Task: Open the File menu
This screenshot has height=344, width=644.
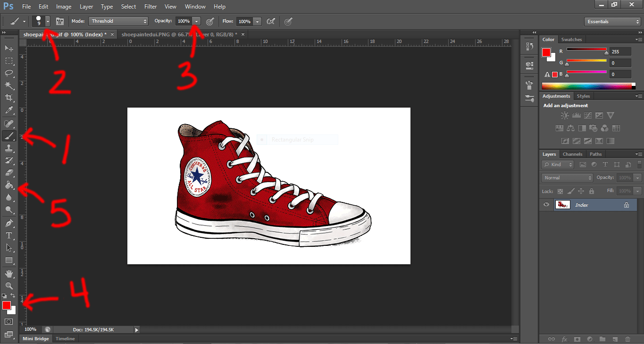Action: [26, 7]
